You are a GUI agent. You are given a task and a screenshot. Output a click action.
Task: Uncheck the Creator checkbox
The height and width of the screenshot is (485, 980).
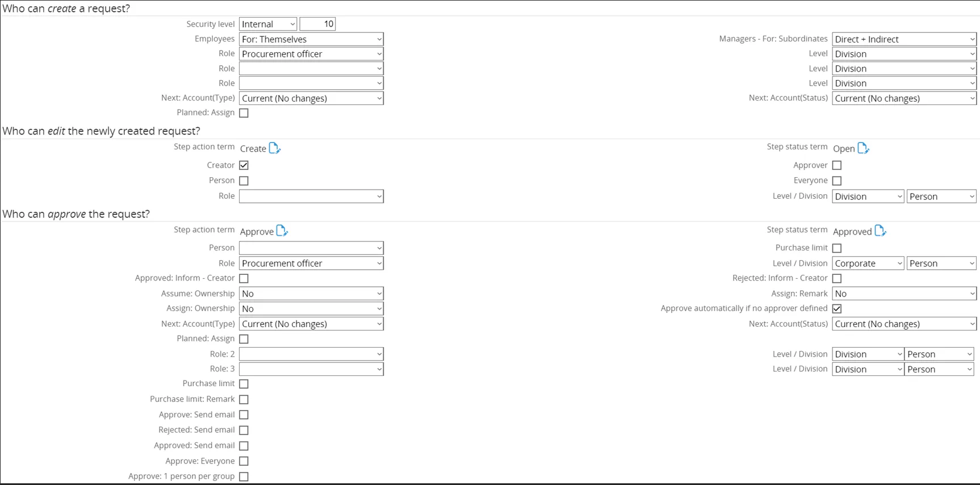pos(244,165)
